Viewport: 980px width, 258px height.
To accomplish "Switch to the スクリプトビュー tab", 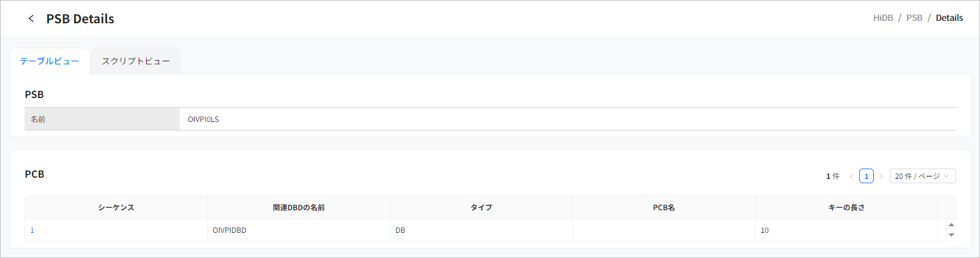I will (136, 61).
